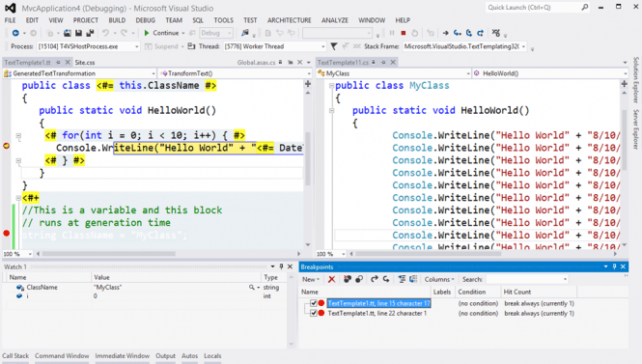Click the Quick Launch search magnifier
Screen dimensions: 642x364
585,7
